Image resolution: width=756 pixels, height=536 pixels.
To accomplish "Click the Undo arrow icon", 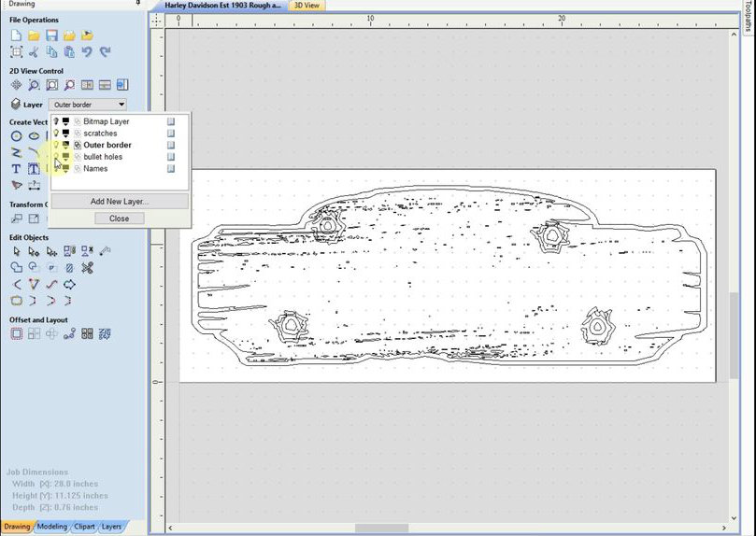I will click(x=87, y=51).
